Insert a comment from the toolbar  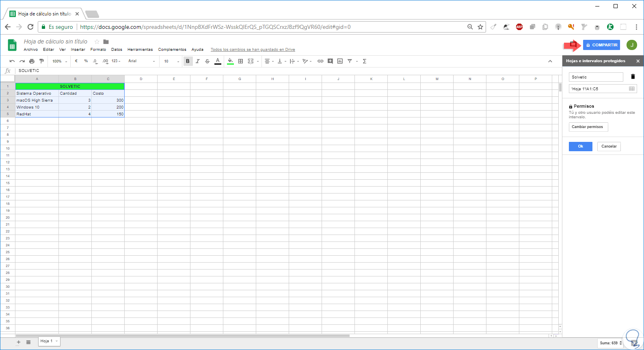(330, 61)
